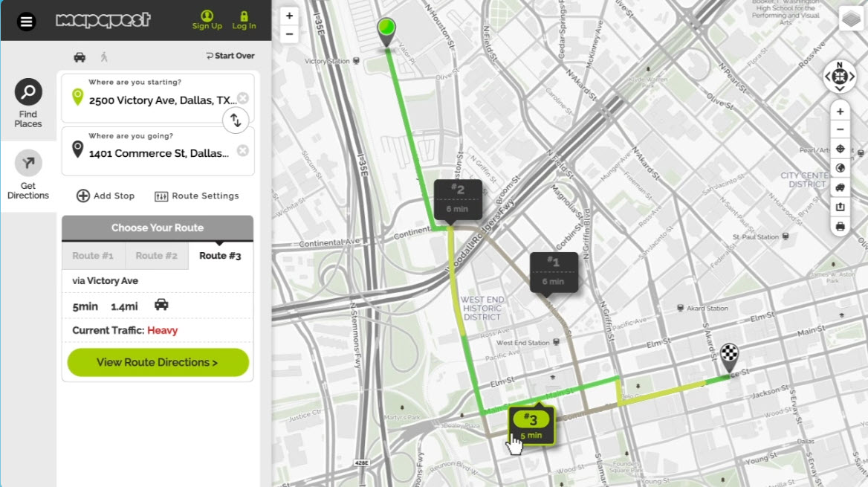The width and height of the screenshot is (868, 487).
Task: Select the driving directions car icon
Action: pos(79,56)
